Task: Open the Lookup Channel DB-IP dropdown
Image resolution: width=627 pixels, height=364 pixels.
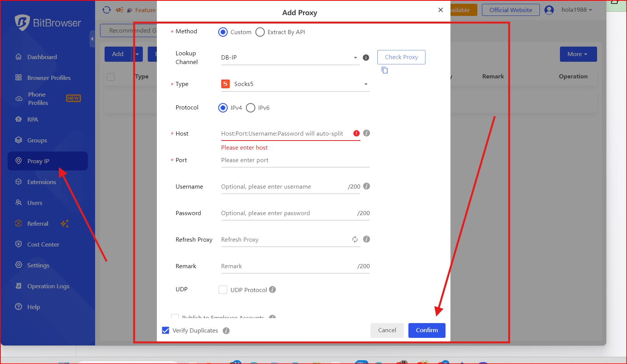Action: click(290, 58)
